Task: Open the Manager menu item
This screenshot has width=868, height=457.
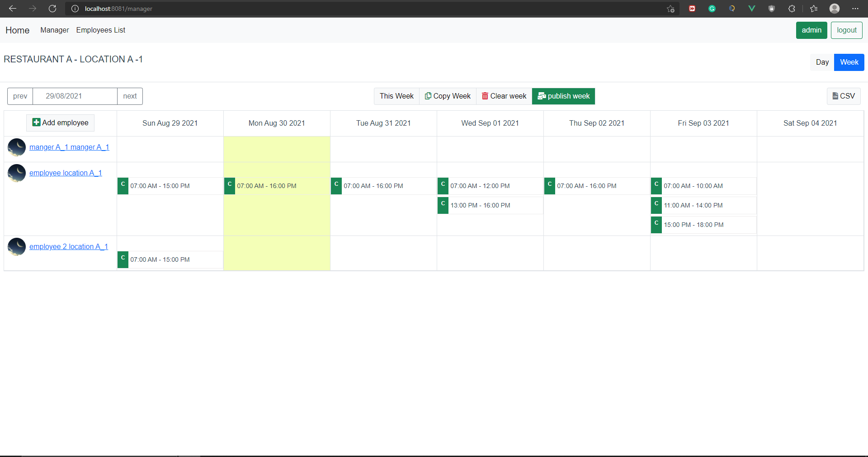Action: tap(54, 30)
